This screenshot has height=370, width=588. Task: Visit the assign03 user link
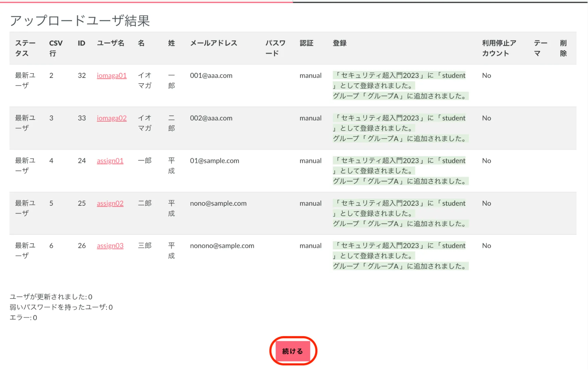pos(110,246)
